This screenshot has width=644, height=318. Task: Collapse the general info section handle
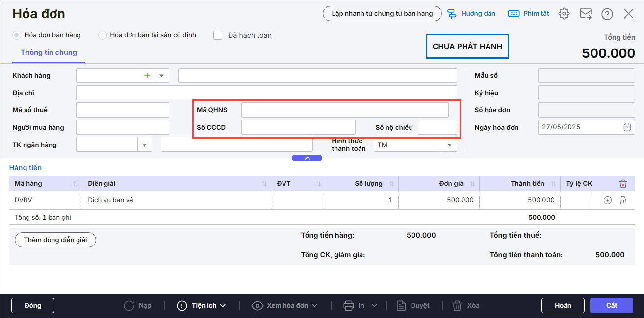307,158
